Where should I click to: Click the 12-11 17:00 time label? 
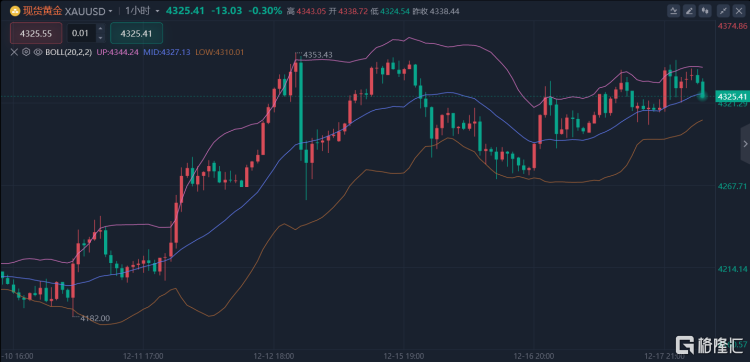coord(143,357)
